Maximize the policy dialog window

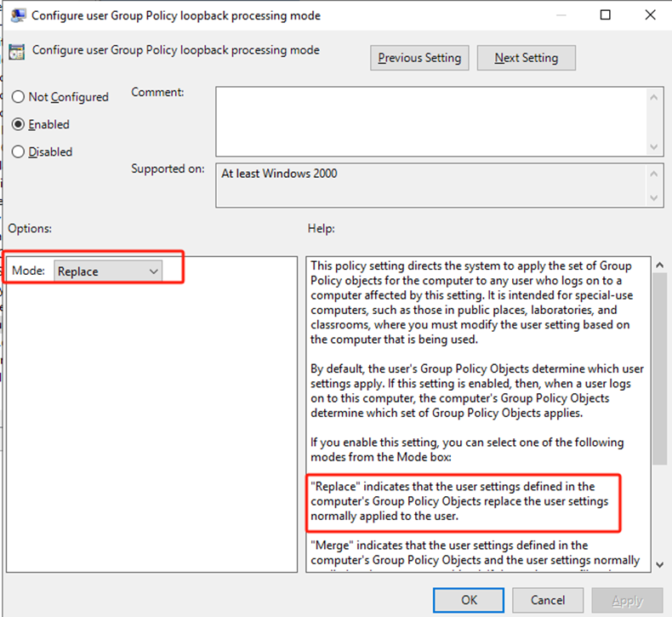tap(605, 15)
